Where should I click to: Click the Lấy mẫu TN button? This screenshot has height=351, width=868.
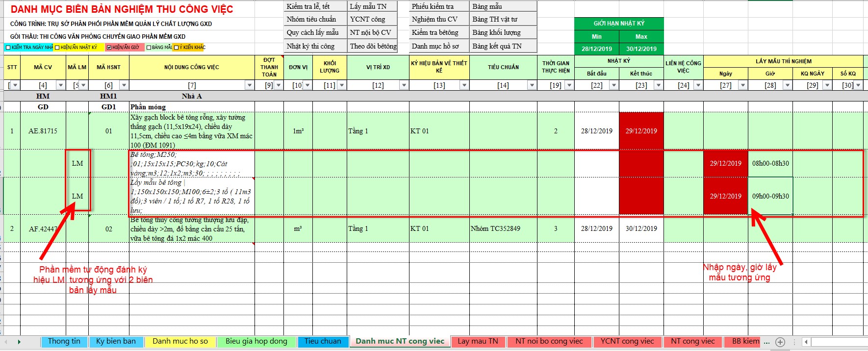[x=368, y=6]
